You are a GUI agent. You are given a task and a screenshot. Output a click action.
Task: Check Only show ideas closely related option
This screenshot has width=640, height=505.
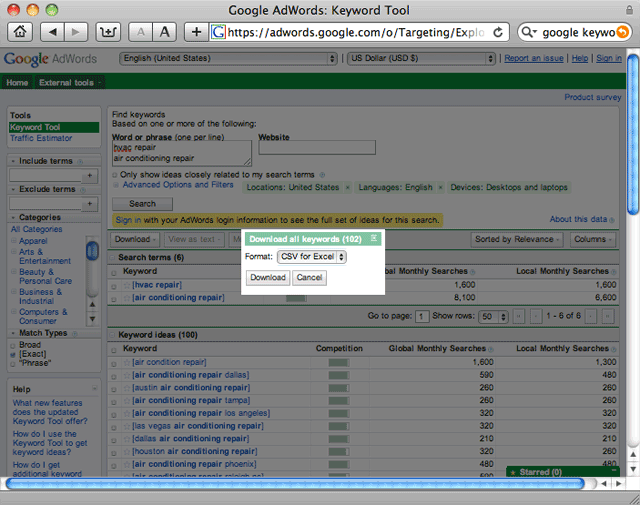pos(115,175)
